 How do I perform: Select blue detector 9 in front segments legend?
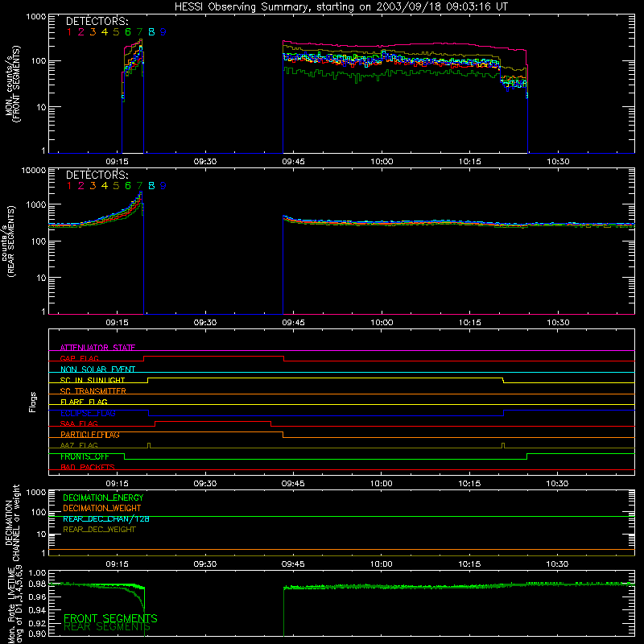(163, 32)
